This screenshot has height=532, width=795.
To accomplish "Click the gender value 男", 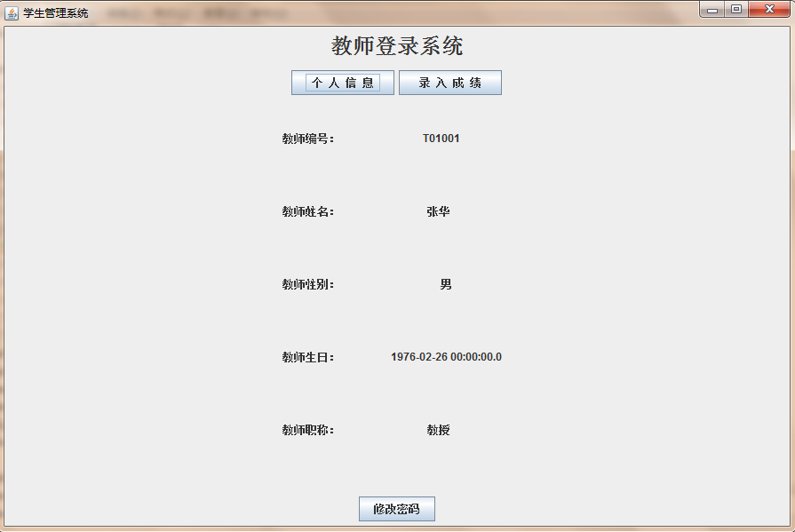I will pos(446,284).
